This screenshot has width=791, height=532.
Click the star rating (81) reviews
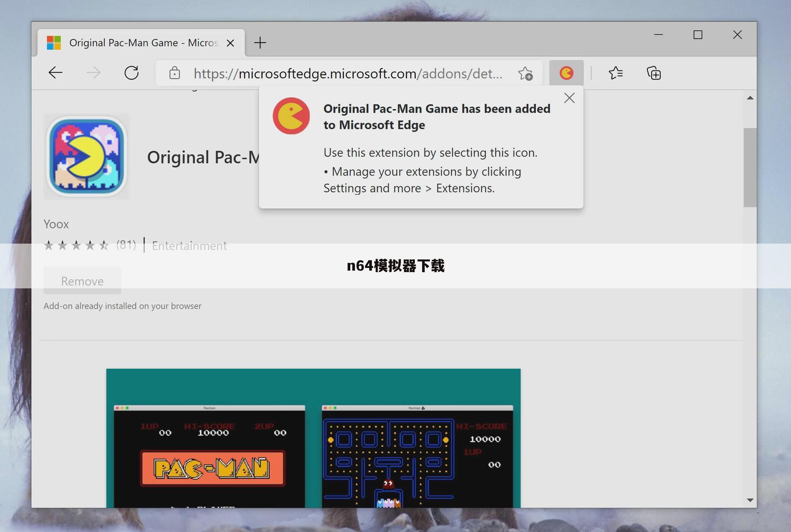(x=90, y=245)
